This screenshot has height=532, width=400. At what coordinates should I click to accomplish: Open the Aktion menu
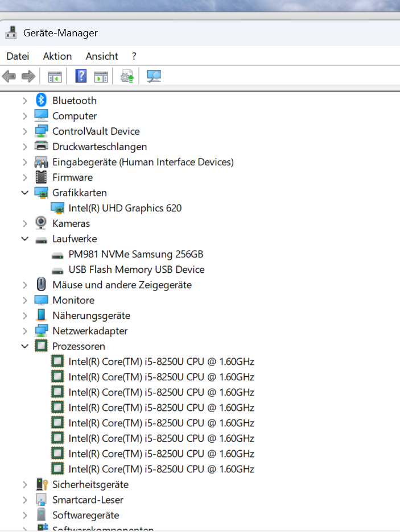click(x=57, y=56)
